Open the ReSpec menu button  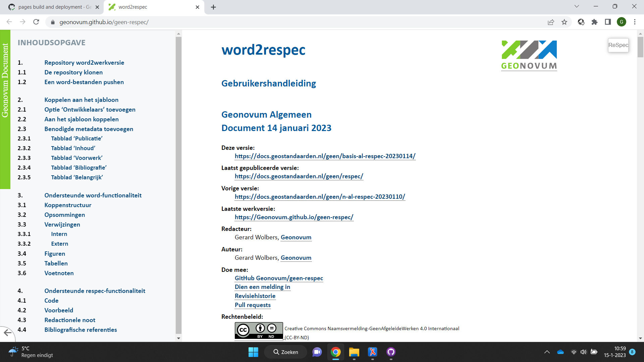coord(618,45)
